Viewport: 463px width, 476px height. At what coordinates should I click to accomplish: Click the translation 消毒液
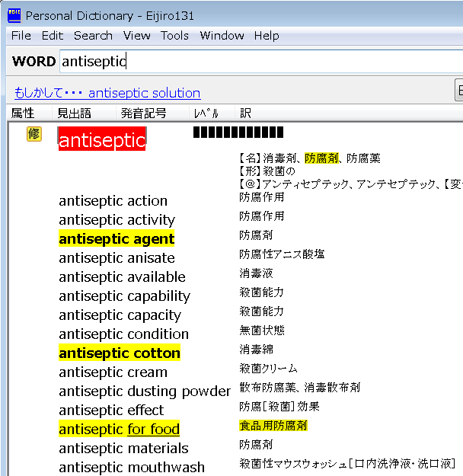point(256,273)
